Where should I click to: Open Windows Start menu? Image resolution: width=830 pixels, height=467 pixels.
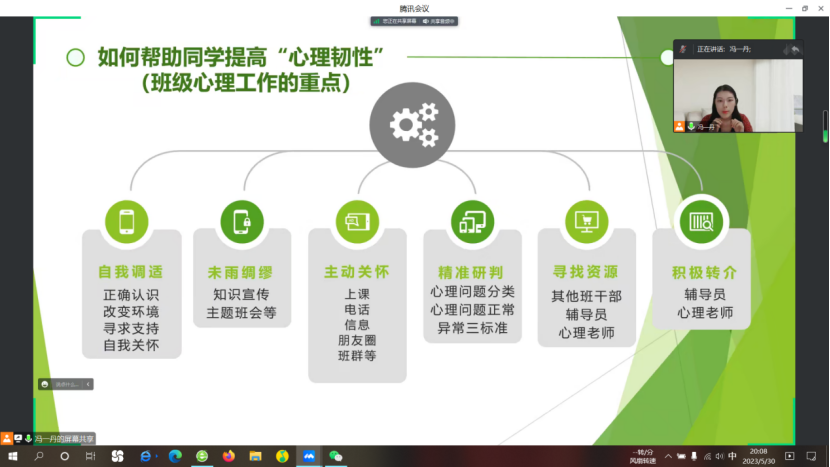(13, 456)
